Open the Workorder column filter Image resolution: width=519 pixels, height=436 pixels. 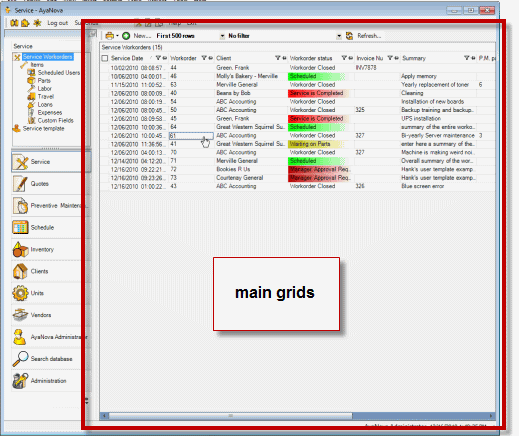click(x=204, y=58)
